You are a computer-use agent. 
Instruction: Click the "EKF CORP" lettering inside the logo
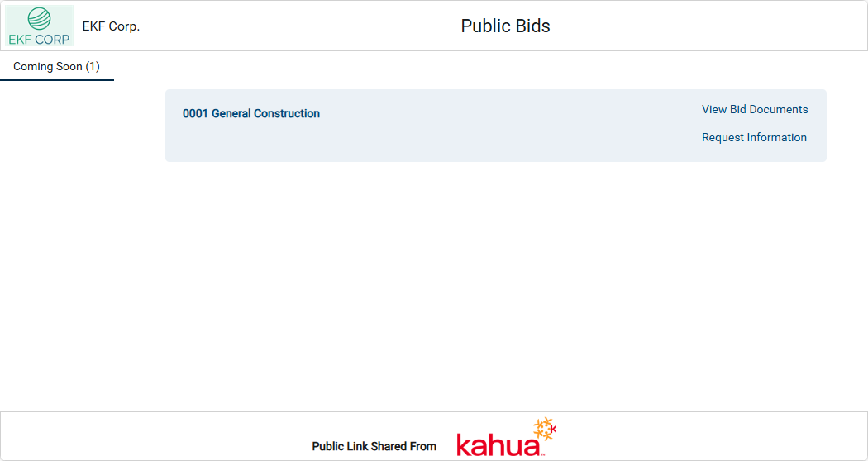[x=39, y=38]
